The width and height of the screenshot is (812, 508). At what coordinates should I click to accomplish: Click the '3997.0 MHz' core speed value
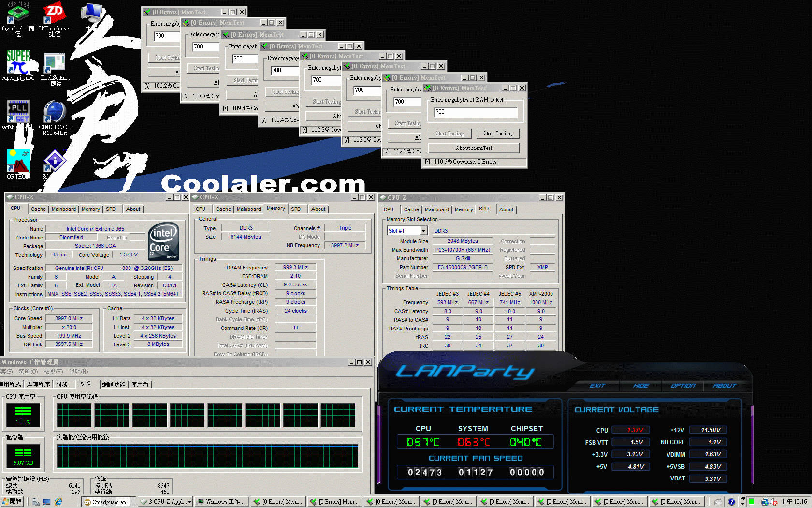pos(69,318)
